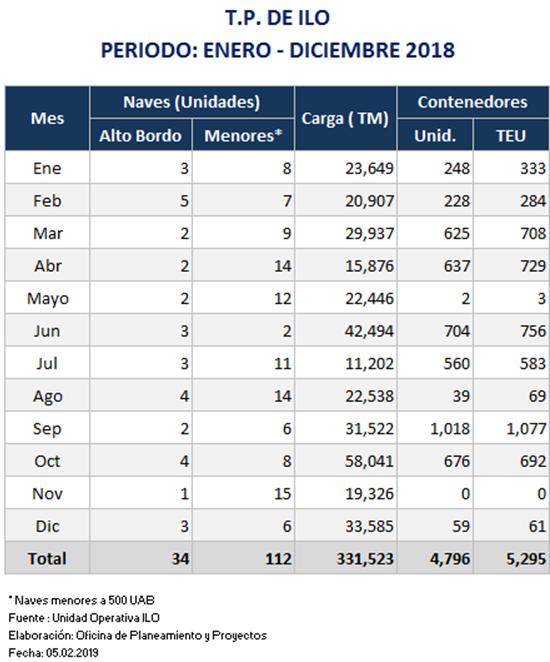The width and height of the screenshot is (550, 662).
Task: Select the Total row label
Action: 47,559
